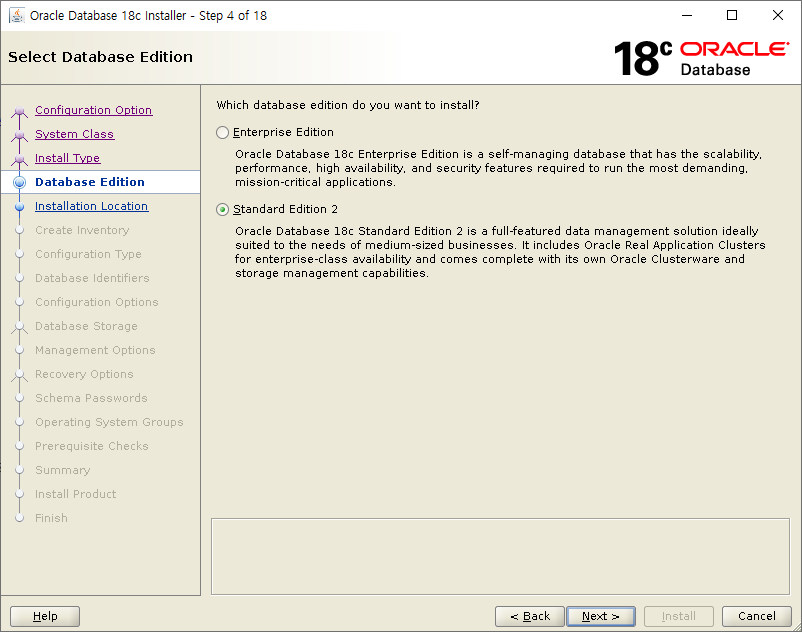802x632 pixels.
Task: Return to the Install Type step
Action: coord(68,158)
